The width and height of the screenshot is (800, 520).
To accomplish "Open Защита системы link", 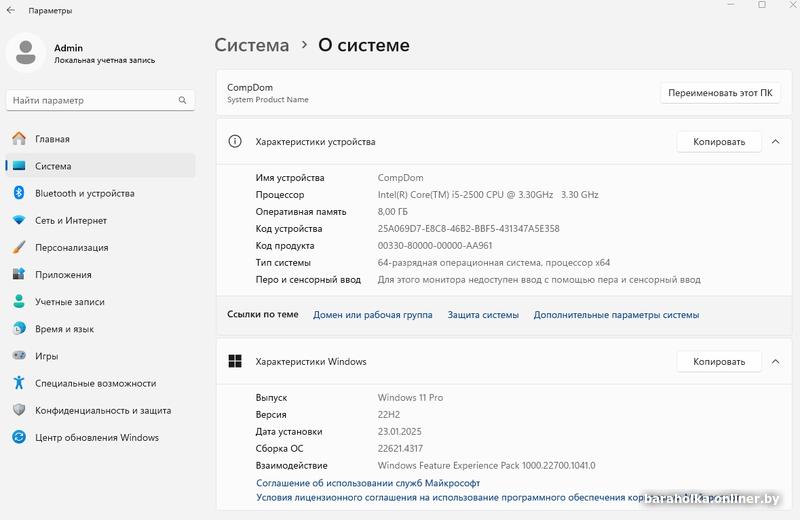I will point(483,315).
